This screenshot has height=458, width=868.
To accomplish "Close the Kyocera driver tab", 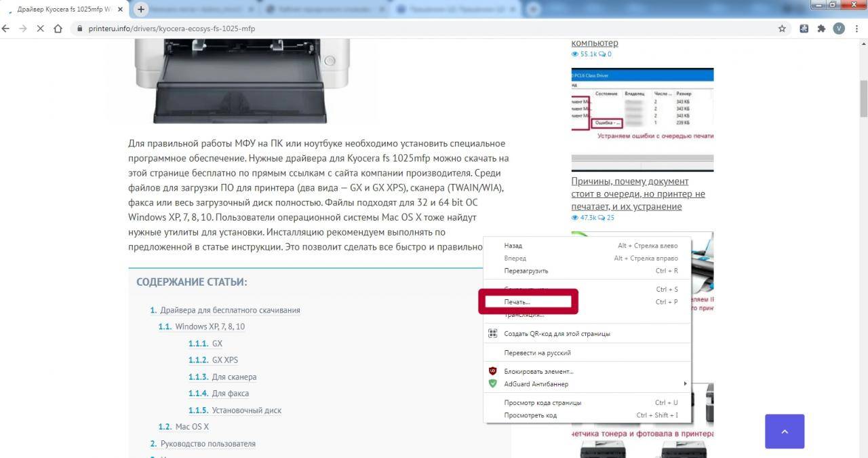I will point(121,9).
